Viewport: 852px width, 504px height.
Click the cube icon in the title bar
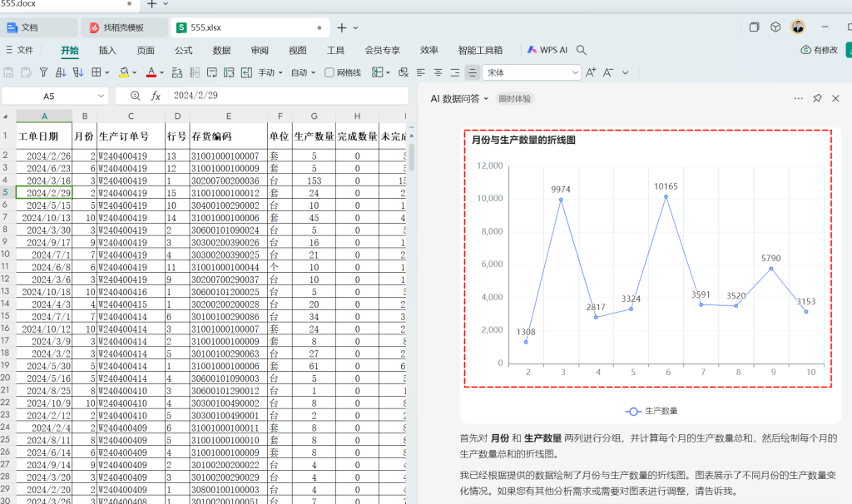tap(775, 27)
